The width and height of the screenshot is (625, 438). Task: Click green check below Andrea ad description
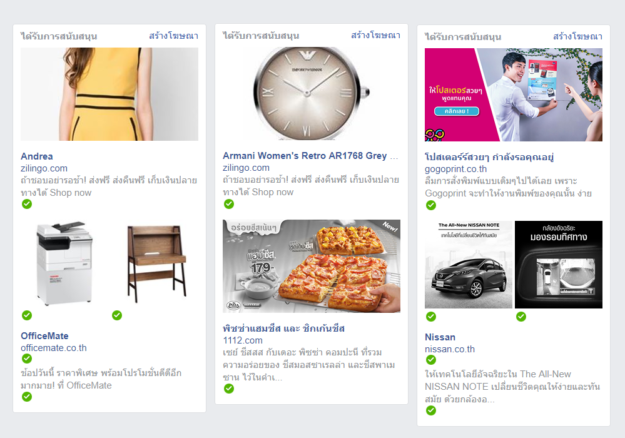[27, 204]
